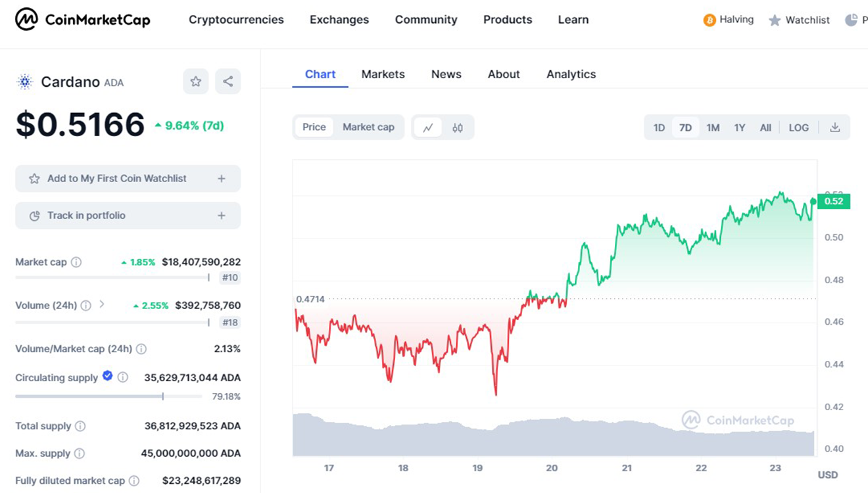Switch to line chart view icon
Viewport: 868px width, 493px height.
(428, 128)
